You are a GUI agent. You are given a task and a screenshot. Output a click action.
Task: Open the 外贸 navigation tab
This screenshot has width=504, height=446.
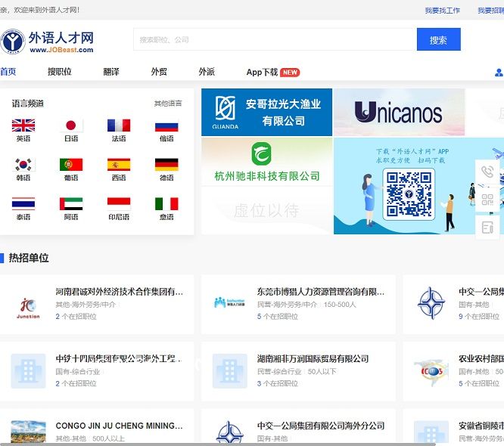pyautogui.click(x=159, y=72)
